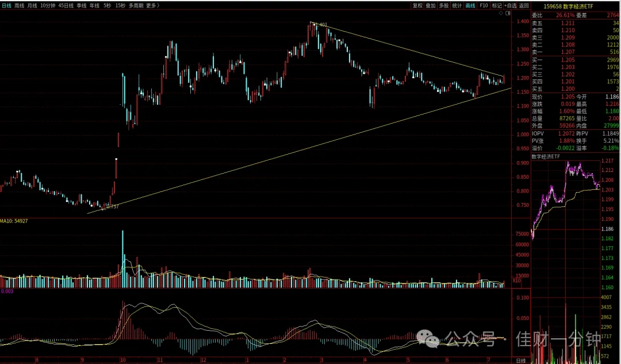Click the 1.186 intraday baseline price label
Viewport: 621px width, 364px height.
click(608, 229)
